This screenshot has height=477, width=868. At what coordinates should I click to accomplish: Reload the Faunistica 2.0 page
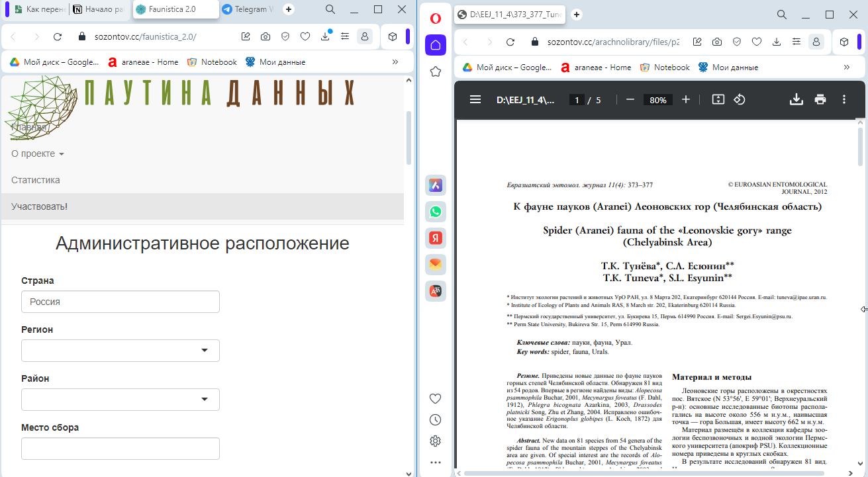click(x=58, y=37)
